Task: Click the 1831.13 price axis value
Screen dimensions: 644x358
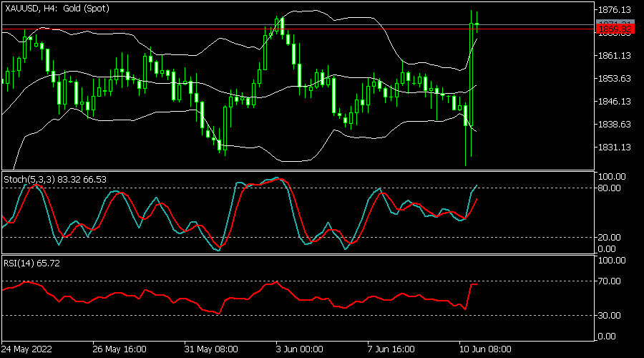Action: (x=615, y=147)
